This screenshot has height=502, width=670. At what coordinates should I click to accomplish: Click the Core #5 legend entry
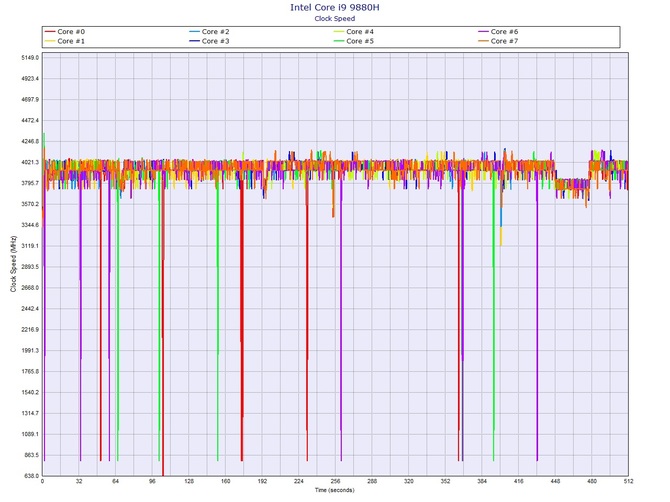pyautogui.click(x=354, y=41)
